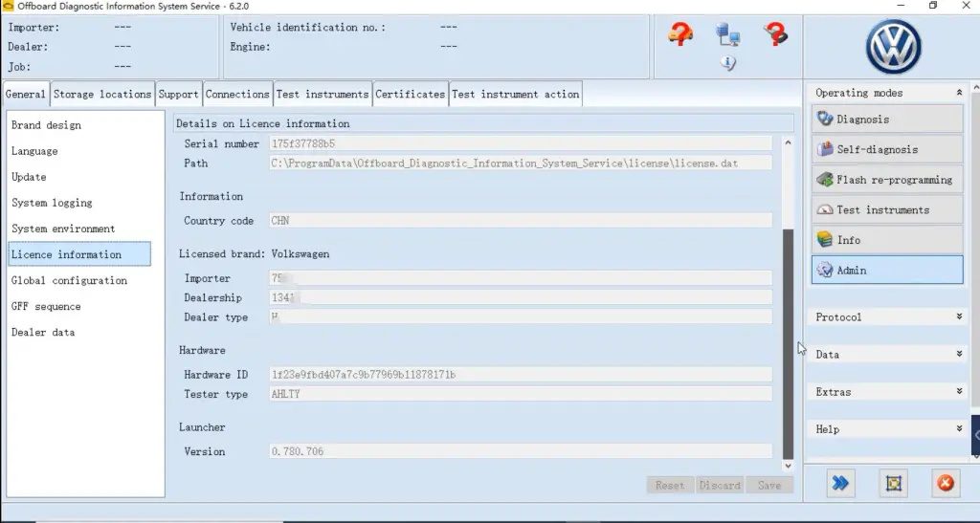Select Flash re-programming mode
Viewport: 980px width, 523px height.
point(887,180)
